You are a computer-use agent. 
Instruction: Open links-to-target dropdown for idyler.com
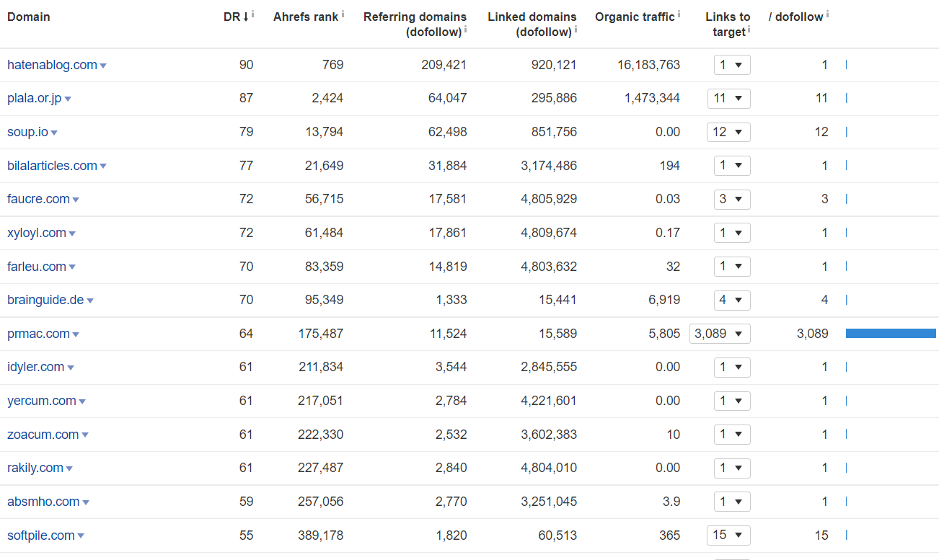click(732, 367)
